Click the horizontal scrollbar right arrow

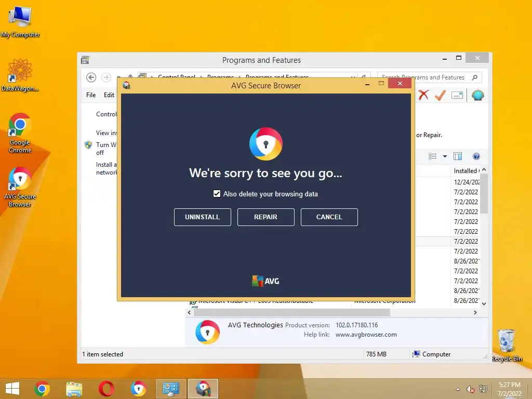pyautogui.click(x=475, y=312)
